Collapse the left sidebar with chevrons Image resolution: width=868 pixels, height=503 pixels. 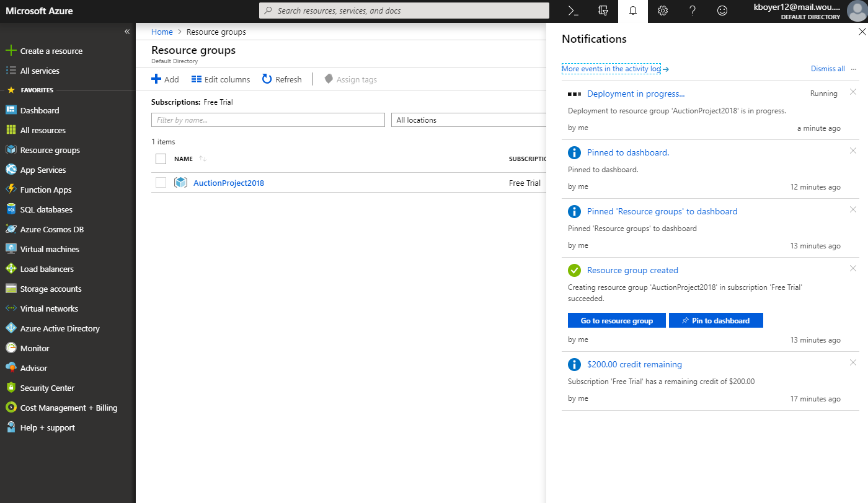[126, 32]
